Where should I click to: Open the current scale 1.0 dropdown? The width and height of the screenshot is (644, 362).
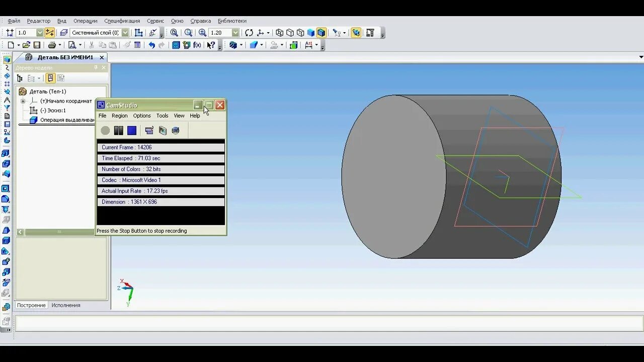(40, 33)
